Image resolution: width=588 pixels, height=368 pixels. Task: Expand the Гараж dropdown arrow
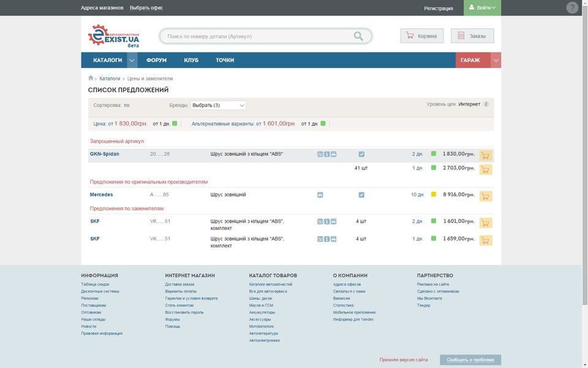click(496, 60)
